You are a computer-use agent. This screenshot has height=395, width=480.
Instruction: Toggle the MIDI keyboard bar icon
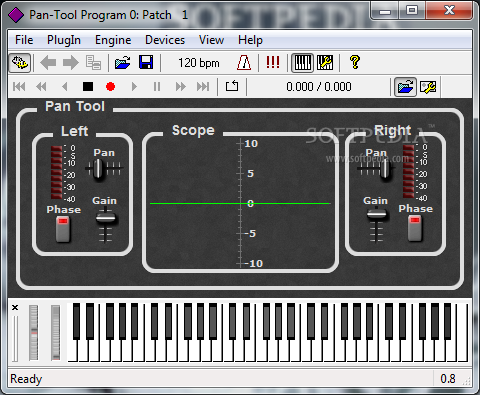[x=303, y=63]
